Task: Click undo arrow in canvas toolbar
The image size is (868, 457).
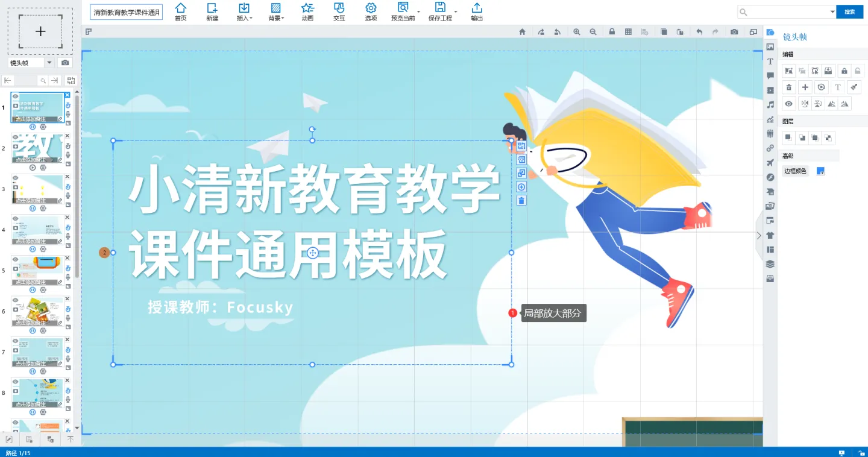Action: 699,32
